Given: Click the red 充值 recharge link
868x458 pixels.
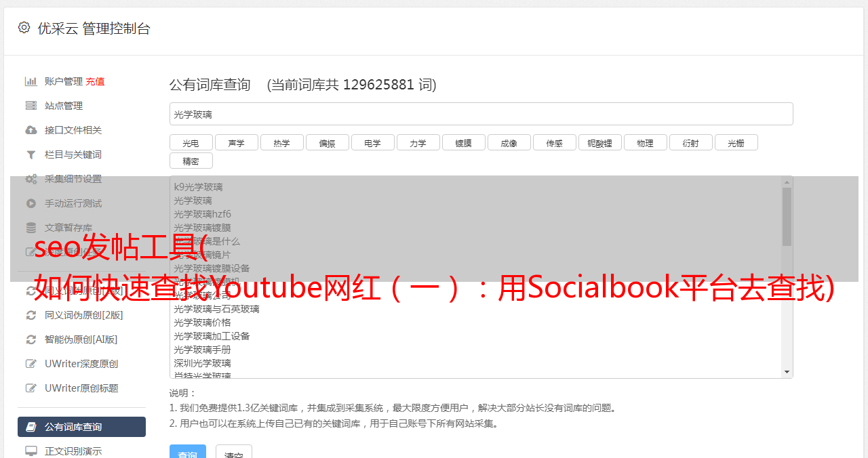Looking at the screenshot, I should [x=95, y=81].
